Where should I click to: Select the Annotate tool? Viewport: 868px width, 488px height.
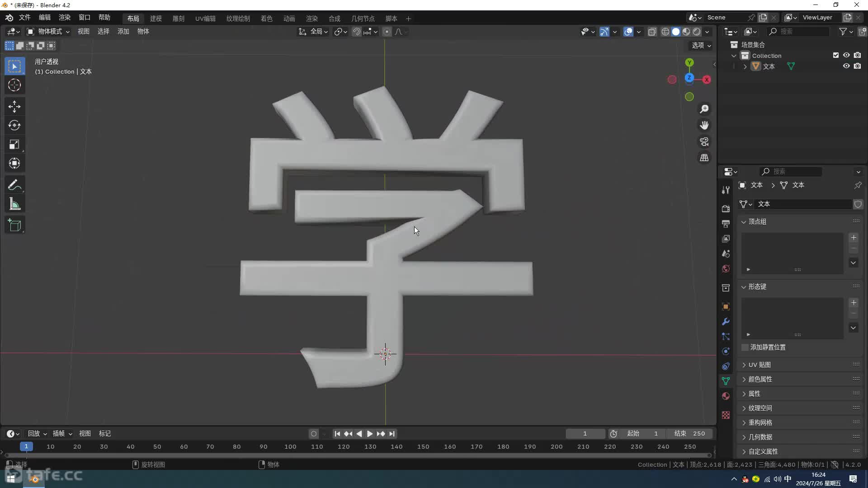14,185
